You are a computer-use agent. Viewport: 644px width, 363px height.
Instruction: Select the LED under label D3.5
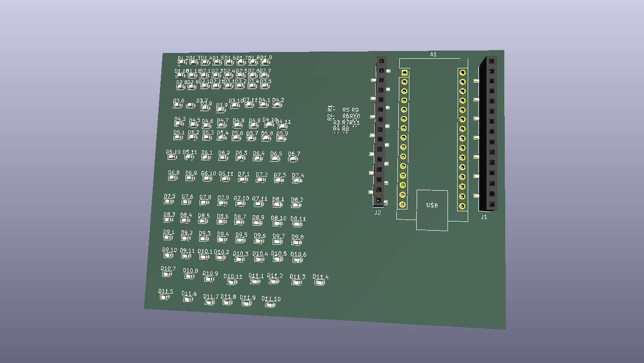pos(265,87)
